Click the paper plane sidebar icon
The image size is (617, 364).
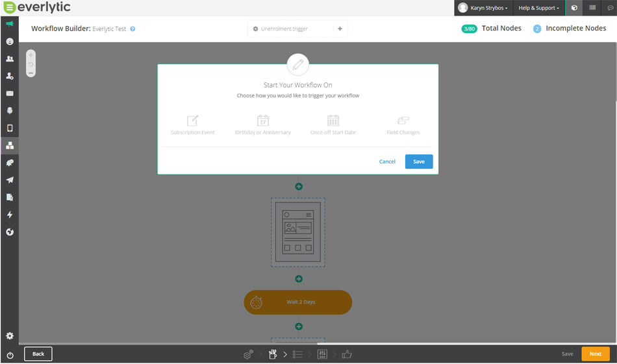pos(10,180)
